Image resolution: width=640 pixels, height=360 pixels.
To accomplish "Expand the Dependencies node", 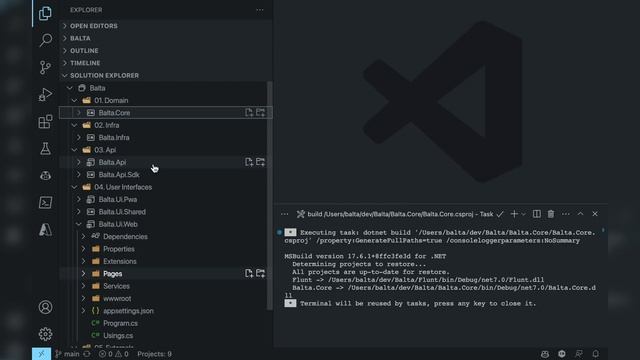I will (84, 237).
